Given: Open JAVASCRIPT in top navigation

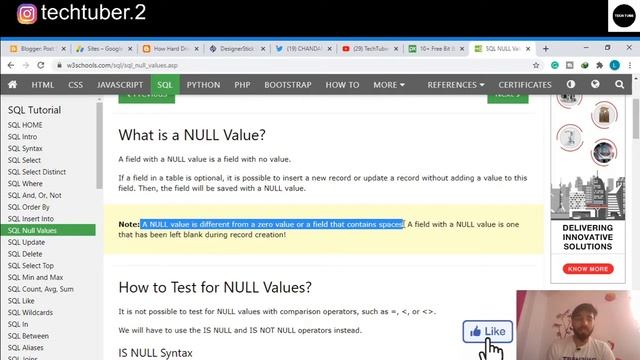Looking at the screenshot, I should point(120,84).
